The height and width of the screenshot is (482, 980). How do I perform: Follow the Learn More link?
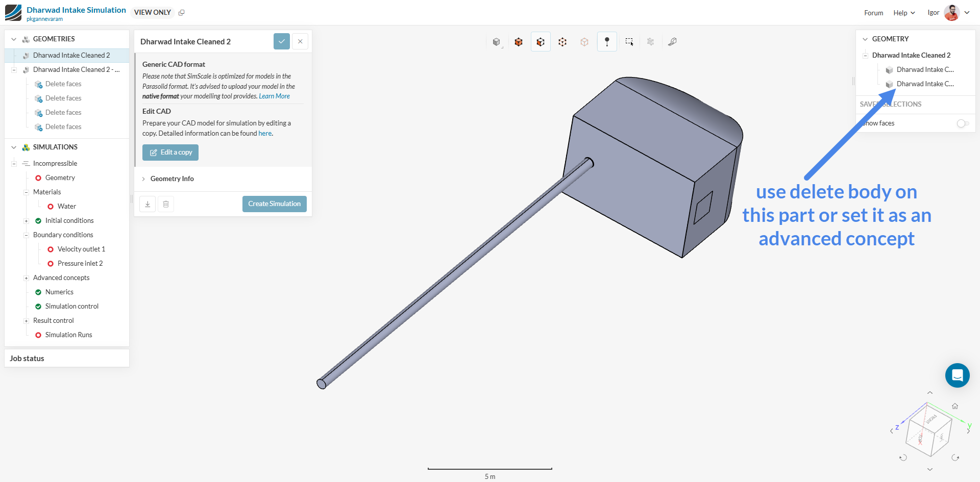pyautogui.click(x=274, y=96)
